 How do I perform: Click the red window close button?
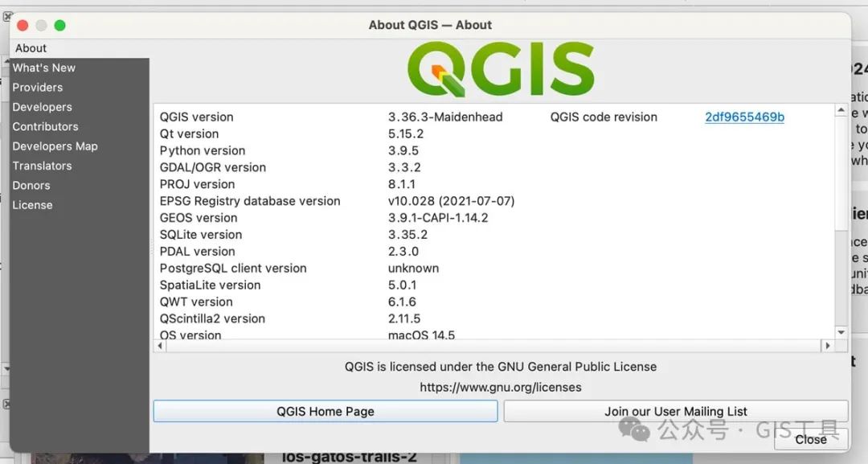click(23, 26)
